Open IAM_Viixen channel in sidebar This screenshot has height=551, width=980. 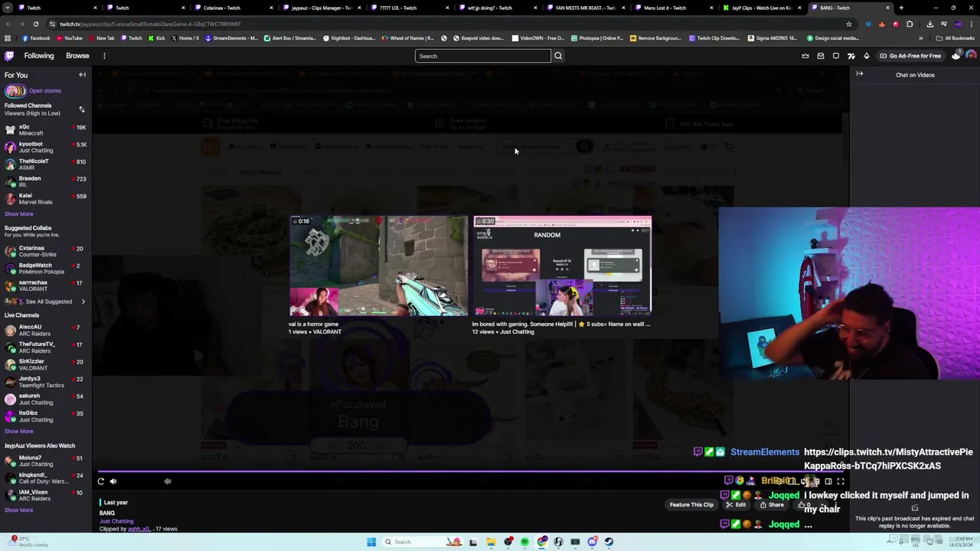(45, 495)
